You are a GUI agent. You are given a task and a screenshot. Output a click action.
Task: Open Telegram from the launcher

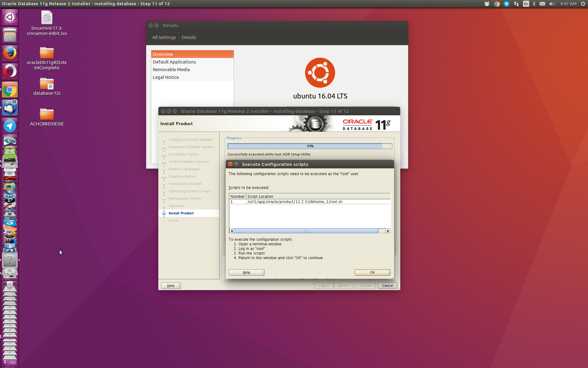pyautogui.click(x=10, y=126)
